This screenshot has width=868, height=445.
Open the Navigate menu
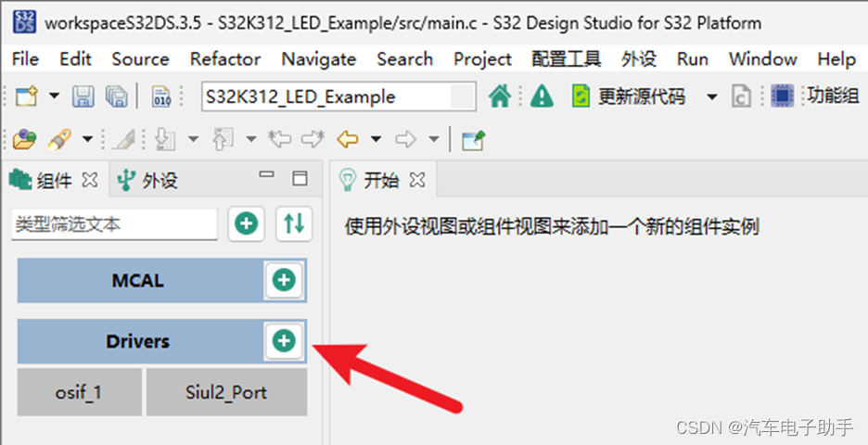319,58
